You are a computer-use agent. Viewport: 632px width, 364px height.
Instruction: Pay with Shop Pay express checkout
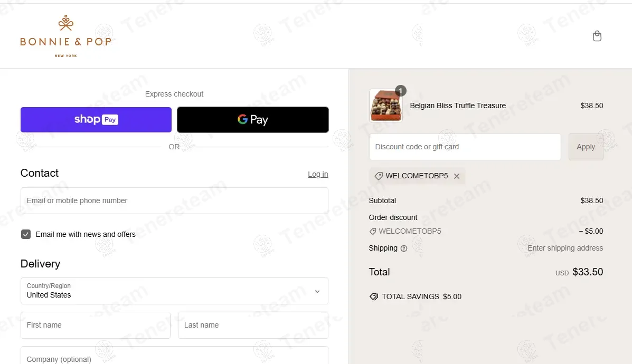(x=96, y=120)
